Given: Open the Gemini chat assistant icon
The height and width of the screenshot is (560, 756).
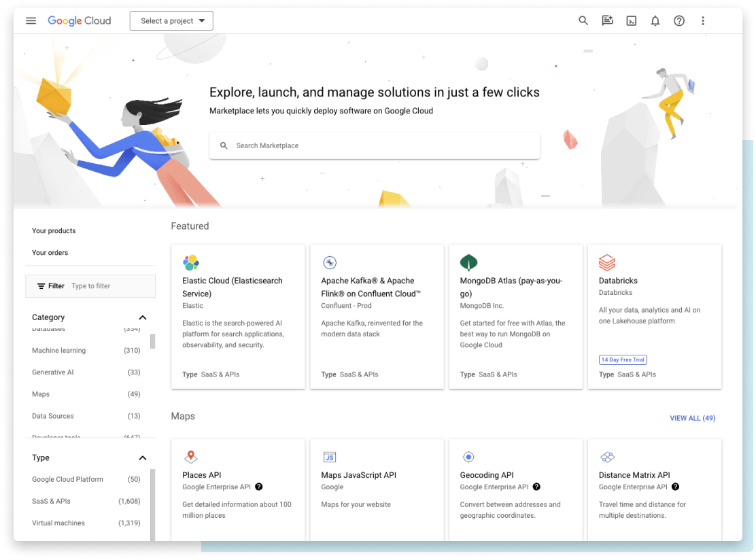Looking at the screenshot, I should click(x=607, y=20).
